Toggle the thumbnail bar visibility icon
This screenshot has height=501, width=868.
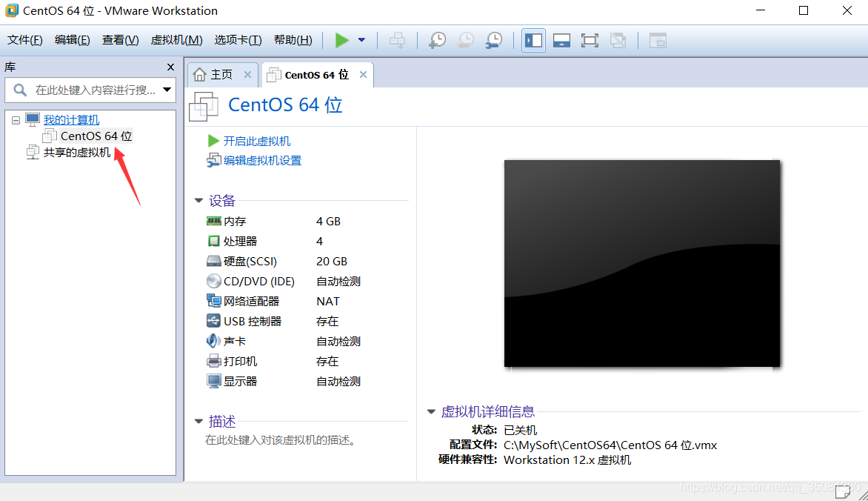[561, 40]
